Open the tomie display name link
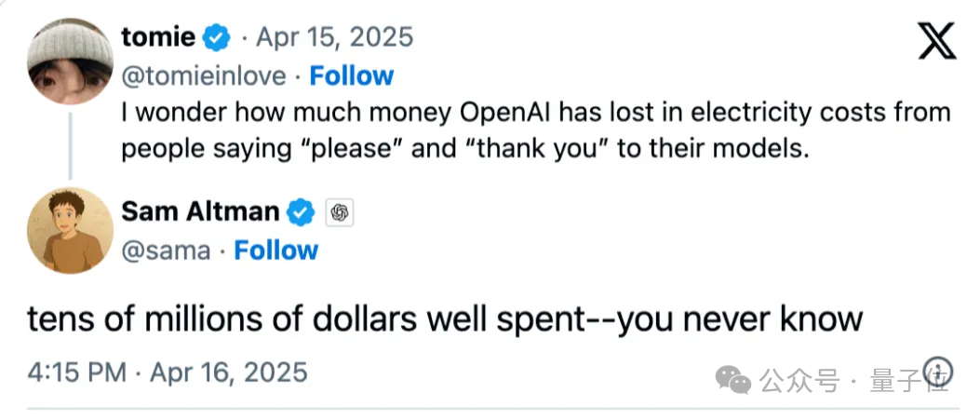The image size is (980, 420). (x=158, y=37)
